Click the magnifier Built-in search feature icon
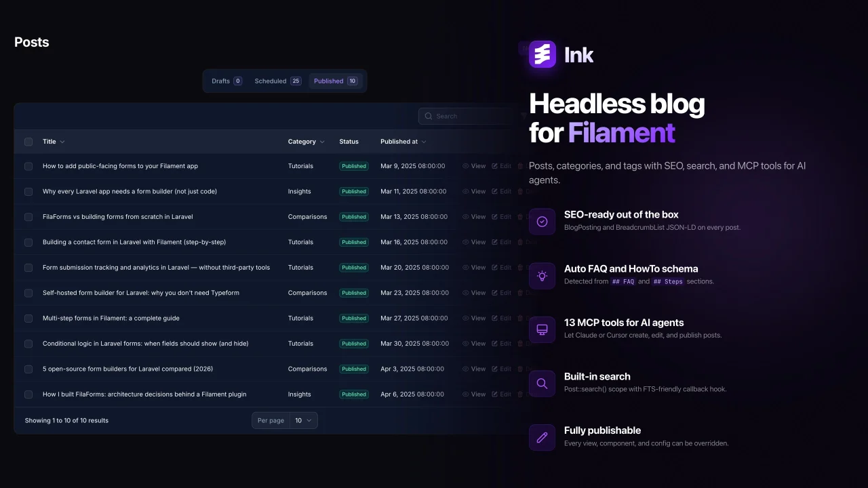Viewport: 868px width, 488px height. (542, 384)
